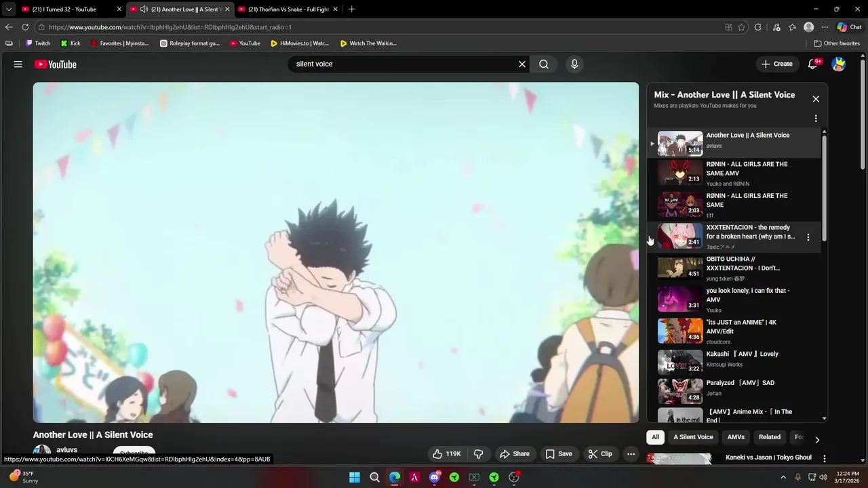The image size is (868, 488).
Task: Go back in the browser
Action: [x=8, y=27]
